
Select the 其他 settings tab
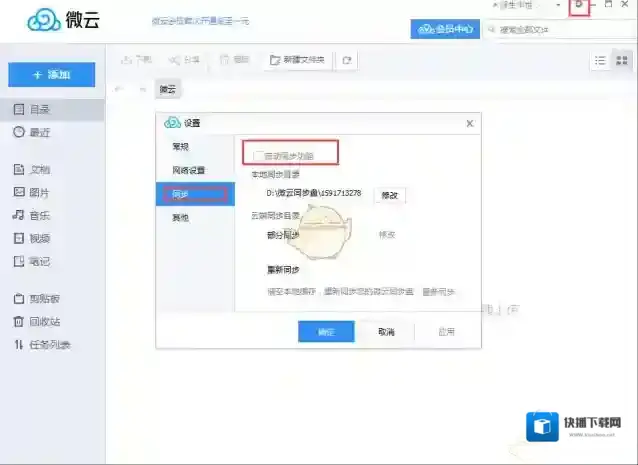click(x=180, y=217)
